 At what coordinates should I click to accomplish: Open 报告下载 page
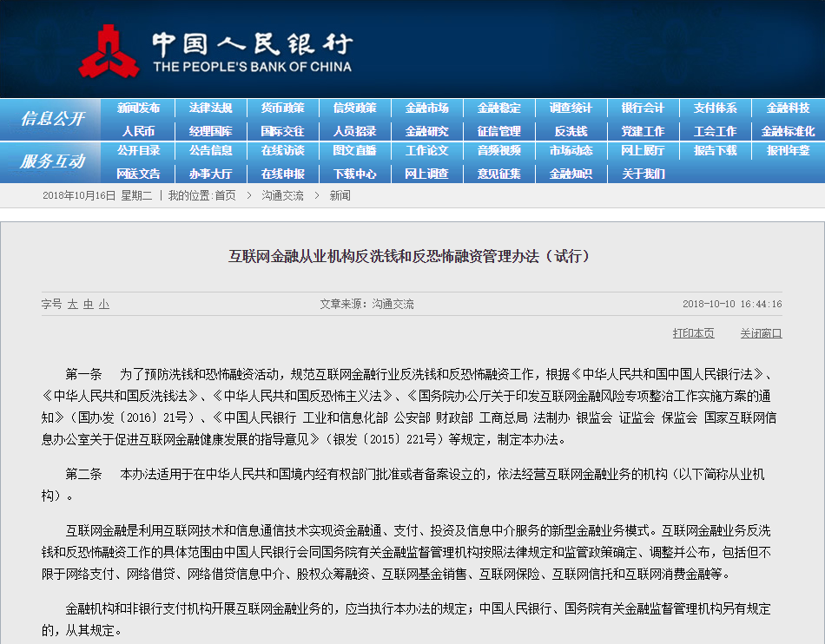[x=715, y=150]
